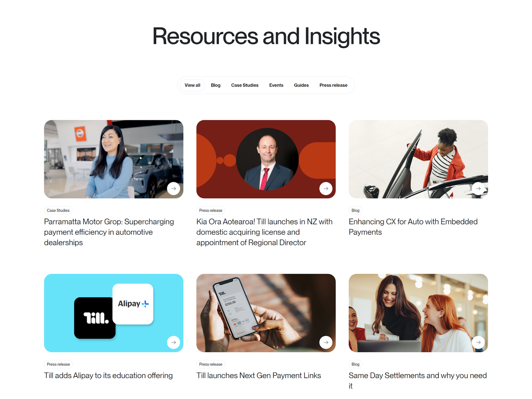The width and height of the screenshot is (532, 399).
Task: Click arrow icon on Payment Links card
Action: coord(326,342)
